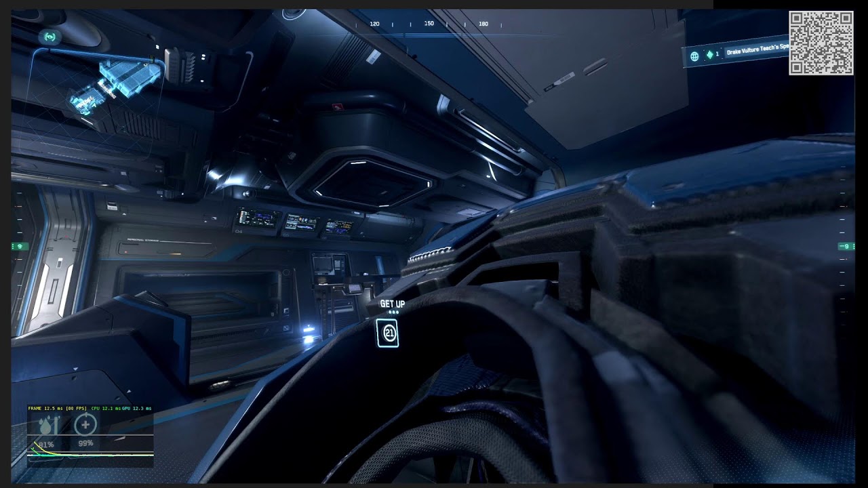
Task: Click the circular health plus icon
Action: pos(85,425)
